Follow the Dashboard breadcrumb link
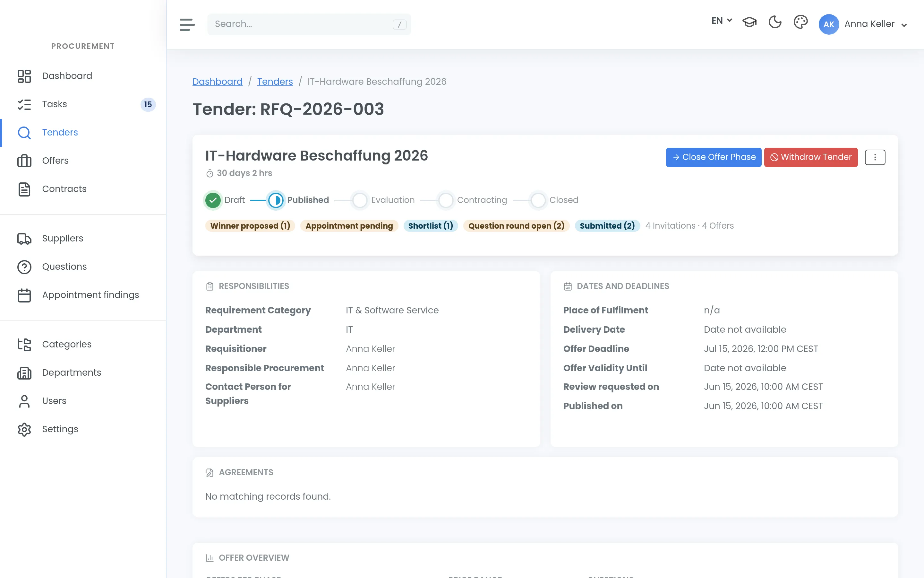 pyautogui.click(x=217, y=82)
